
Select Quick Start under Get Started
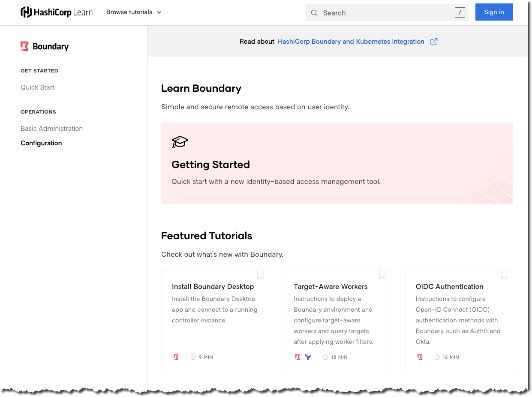pos(37,87)
